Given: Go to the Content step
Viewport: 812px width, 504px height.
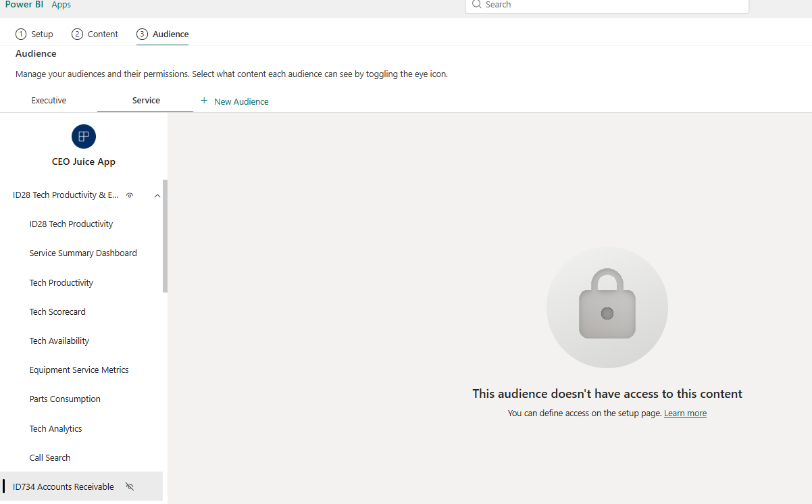Looking at the screenshot, I should [x=95, y=34].
